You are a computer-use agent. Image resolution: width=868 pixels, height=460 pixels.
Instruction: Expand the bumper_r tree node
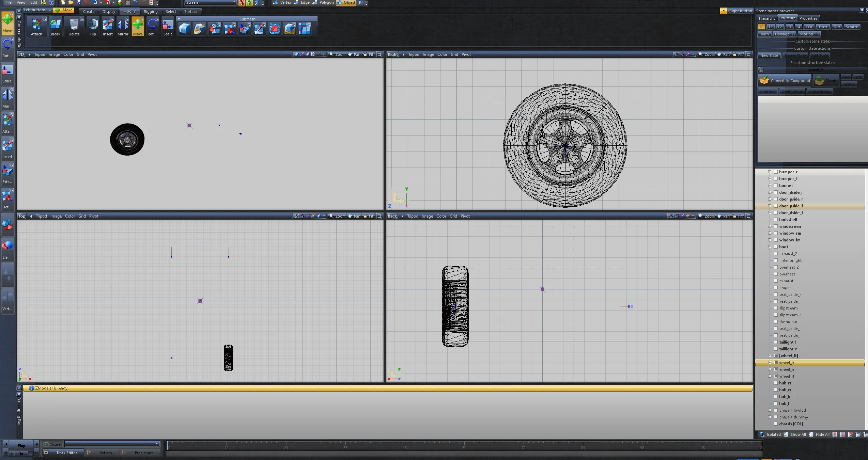click(770, 172)
